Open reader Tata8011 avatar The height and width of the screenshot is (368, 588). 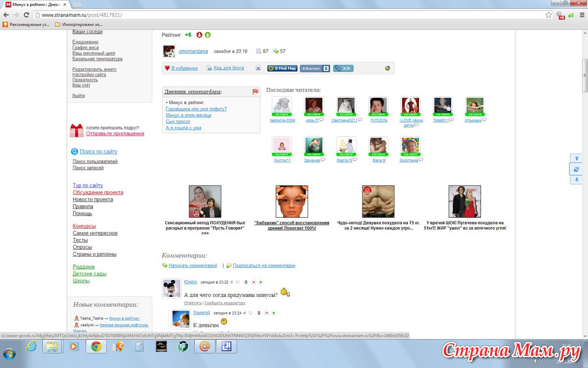tap(442, 106)
